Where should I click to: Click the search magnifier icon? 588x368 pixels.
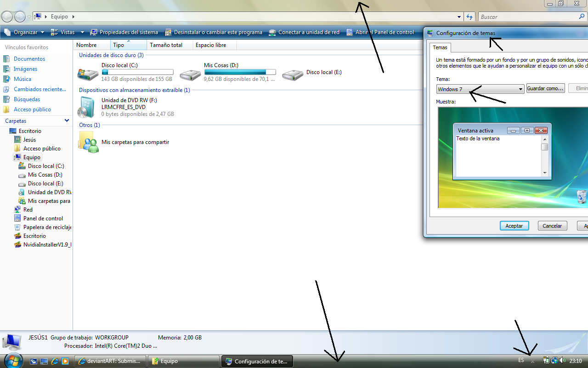point(582,17)
